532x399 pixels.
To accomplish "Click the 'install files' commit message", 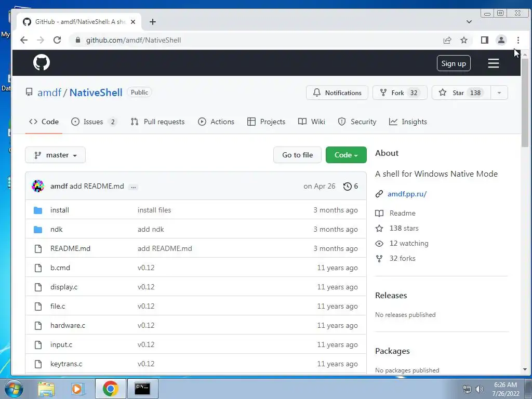I will coord(154,210).
